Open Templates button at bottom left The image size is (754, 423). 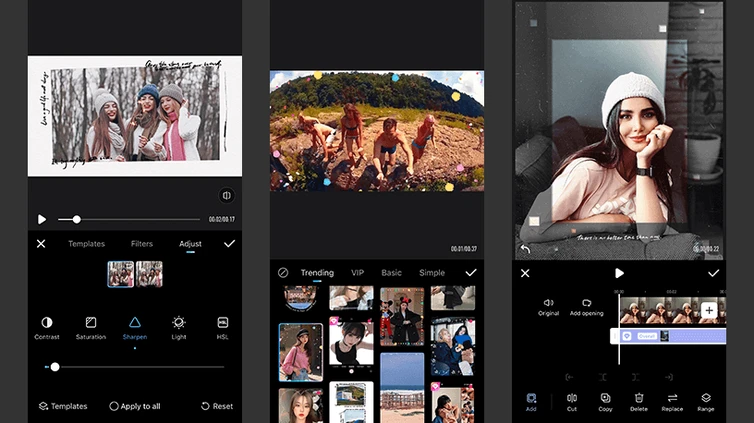tap(63, 406)
